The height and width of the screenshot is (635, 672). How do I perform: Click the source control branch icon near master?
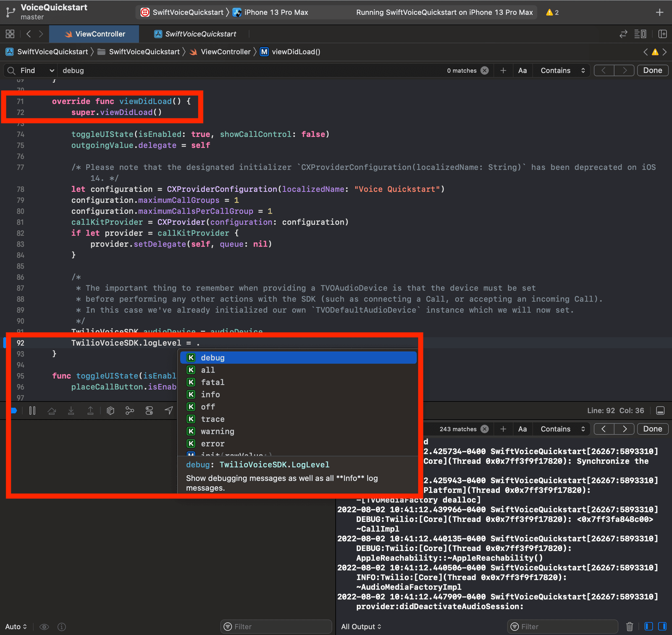(x=10, y=12)
